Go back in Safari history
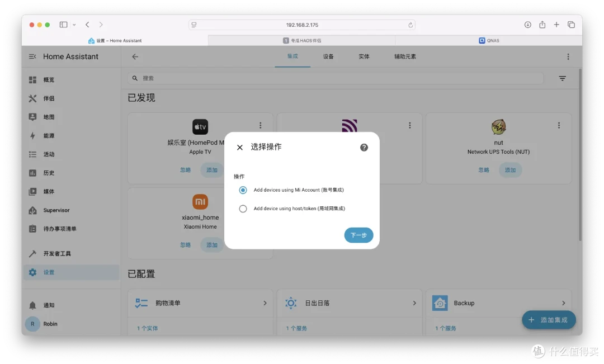604x364 pixels. point(87,25)
